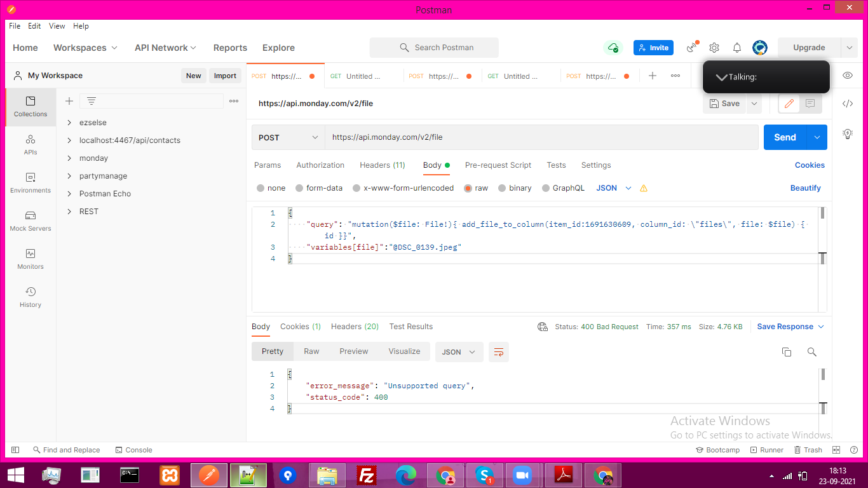The height and width of the screenshot is (488, 868).
Task: Click the body warning triangle icon
Action: [644, 188]
